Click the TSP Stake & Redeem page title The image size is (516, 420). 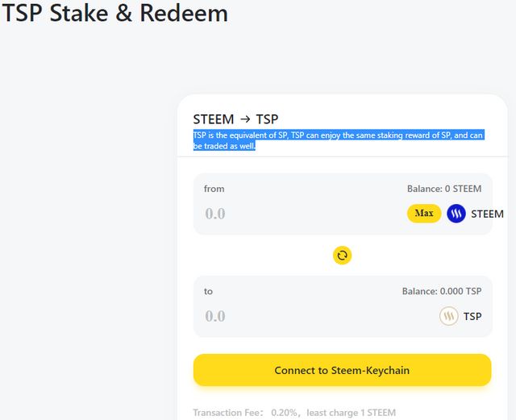pos(114,13)
